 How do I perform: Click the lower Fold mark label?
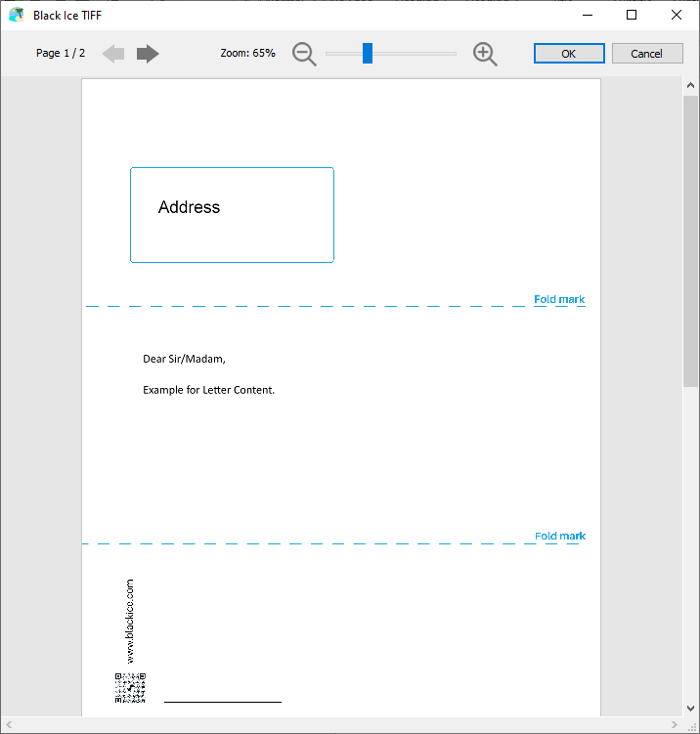click(560, 536)
